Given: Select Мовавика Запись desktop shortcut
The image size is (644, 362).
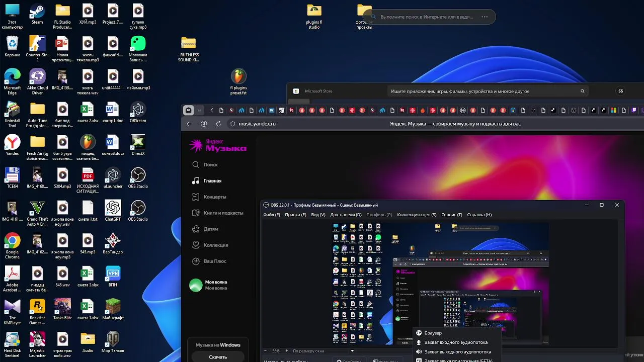Looking at the screenshot, I should pyautogui.click(x=138, y=49).
